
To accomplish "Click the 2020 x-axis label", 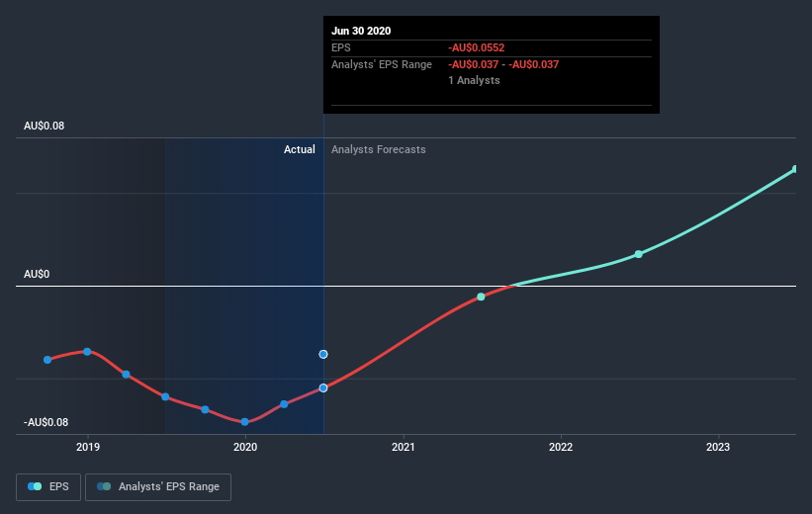I will (245, 447).
